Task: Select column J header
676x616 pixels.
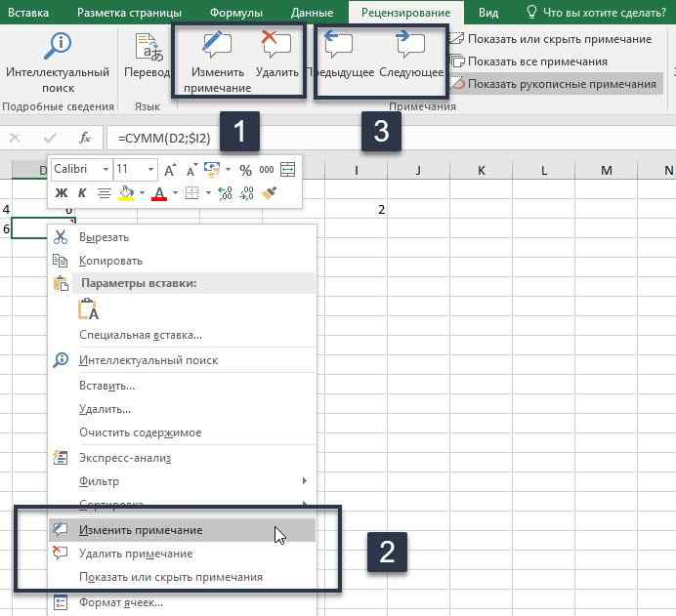Action: (x=419, y=171)
